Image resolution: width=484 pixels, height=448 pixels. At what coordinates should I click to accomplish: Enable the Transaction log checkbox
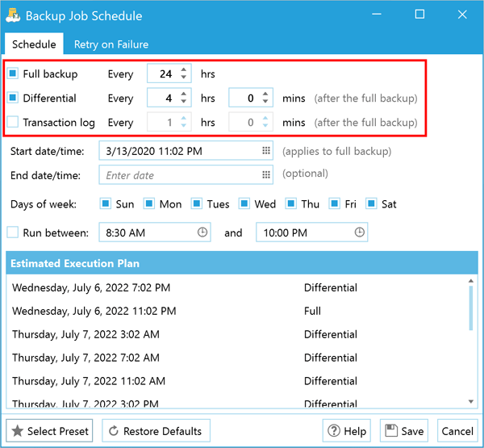pyautogui.click(x=13, y=122)
